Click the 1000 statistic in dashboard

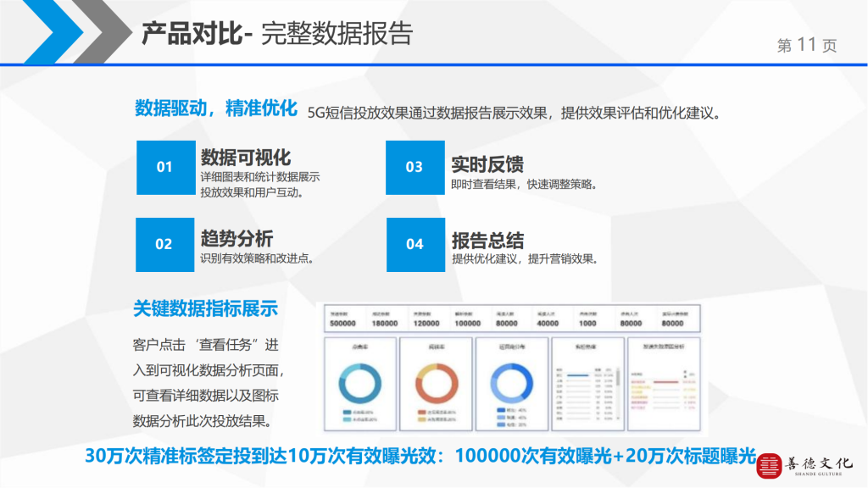pyautogui.click(x=587, y=323)
